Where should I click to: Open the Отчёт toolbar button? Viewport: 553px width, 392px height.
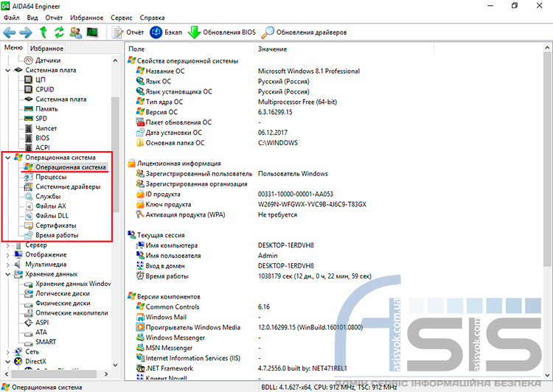[x=128, y=32]
